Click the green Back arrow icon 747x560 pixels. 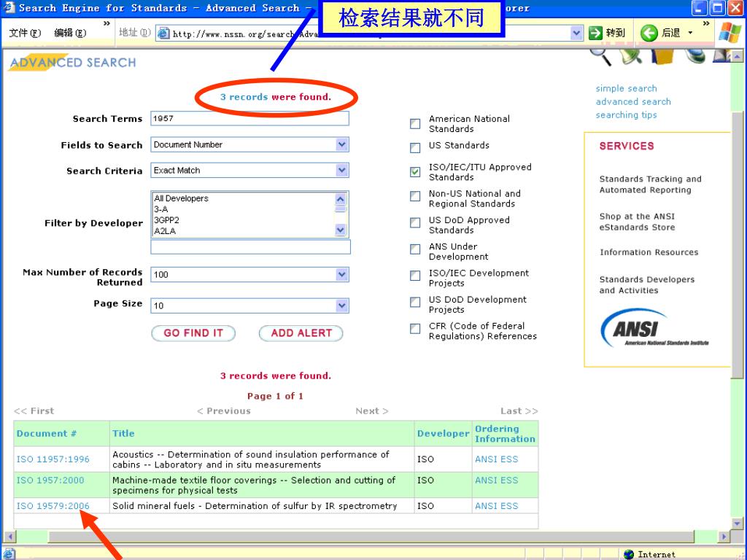point(649,33)
